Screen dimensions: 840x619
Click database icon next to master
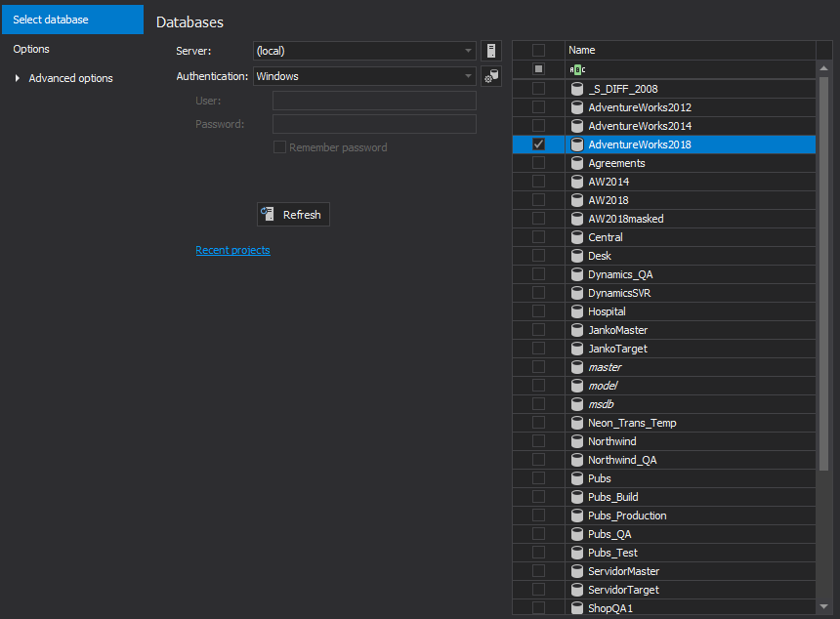point(577,367)
